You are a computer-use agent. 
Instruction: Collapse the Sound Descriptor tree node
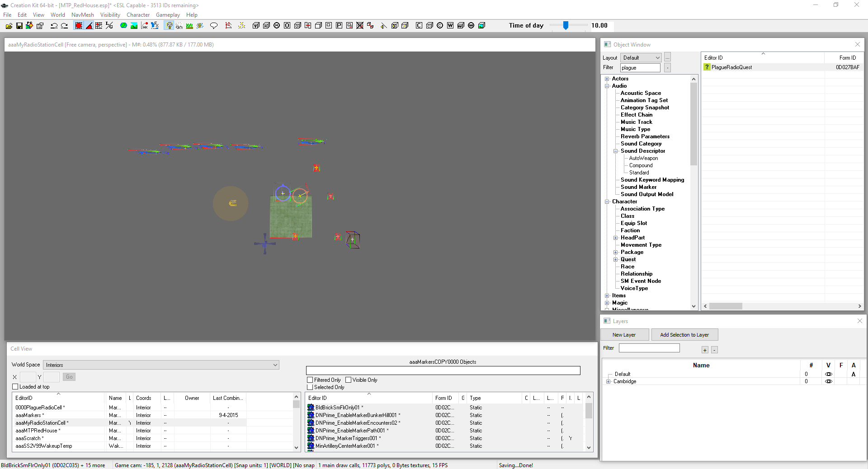point(615,151)
